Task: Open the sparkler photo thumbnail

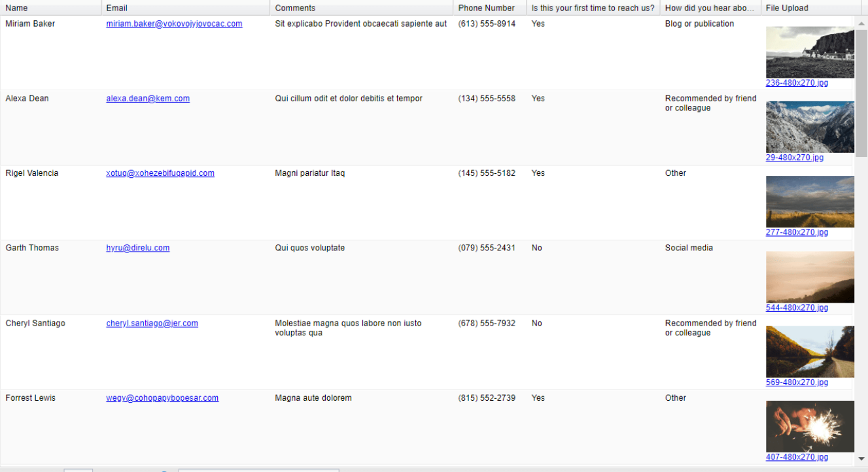Action: point(810,426)
